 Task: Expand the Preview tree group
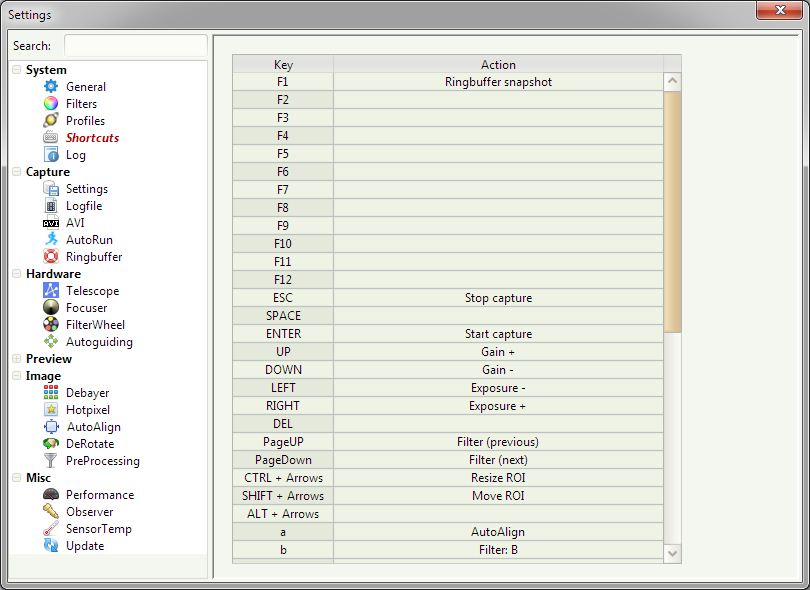coord(17,359)
